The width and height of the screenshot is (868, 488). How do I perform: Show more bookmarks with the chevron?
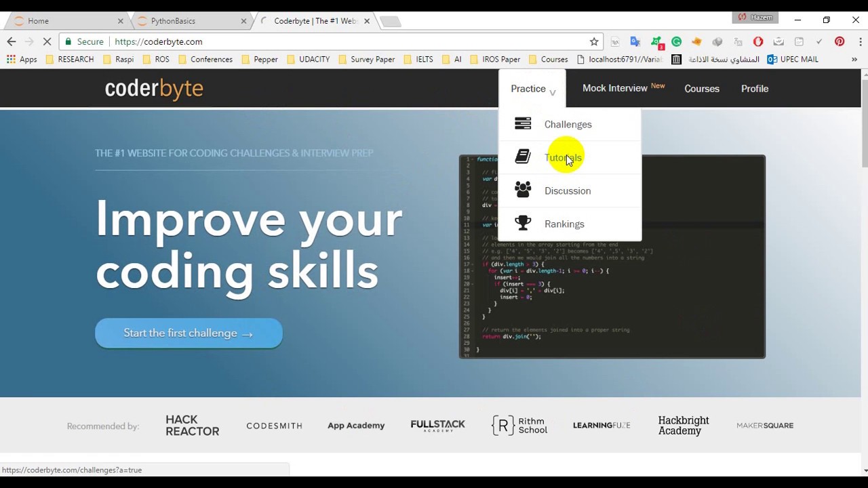[x=854, y=59]
